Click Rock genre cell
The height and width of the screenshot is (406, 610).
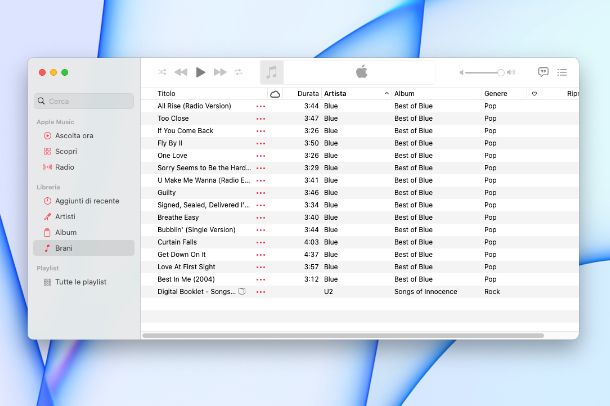492,292
